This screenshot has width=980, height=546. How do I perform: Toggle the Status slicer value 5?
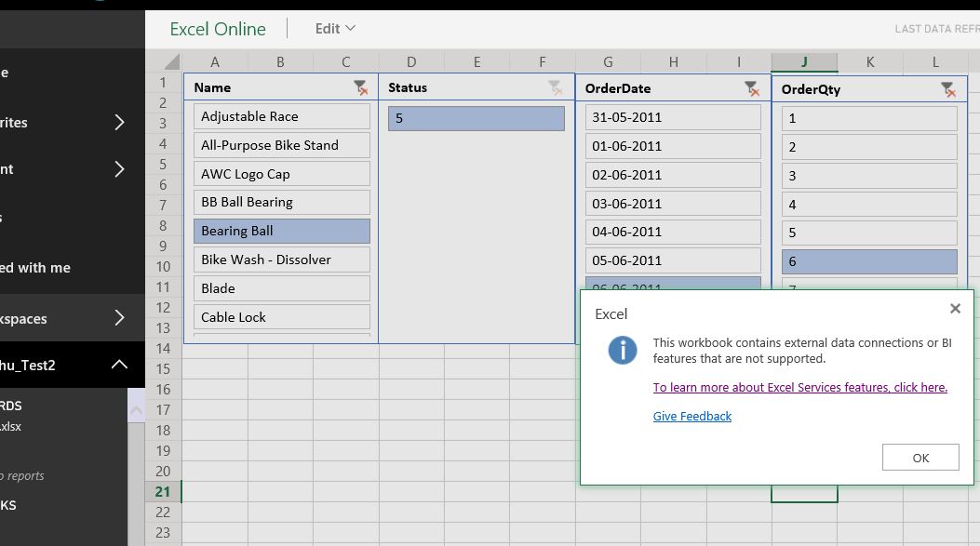[x=477, y=118]
